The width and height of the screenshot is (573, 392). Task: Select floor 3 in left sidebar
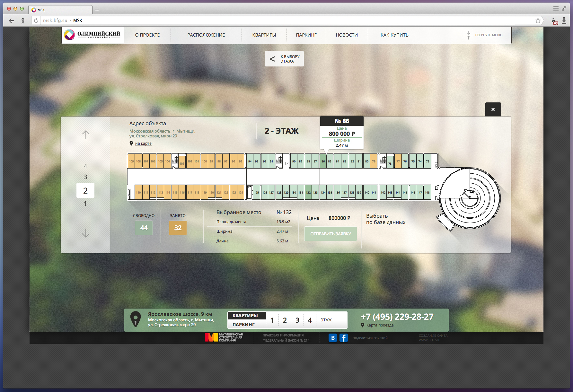click(85, 177)
